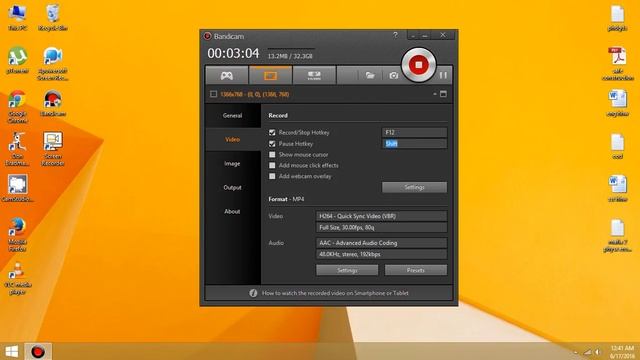This screenshot has width=640, height=360.
Task: Open the Output tab
Action: tap(233, 188)
